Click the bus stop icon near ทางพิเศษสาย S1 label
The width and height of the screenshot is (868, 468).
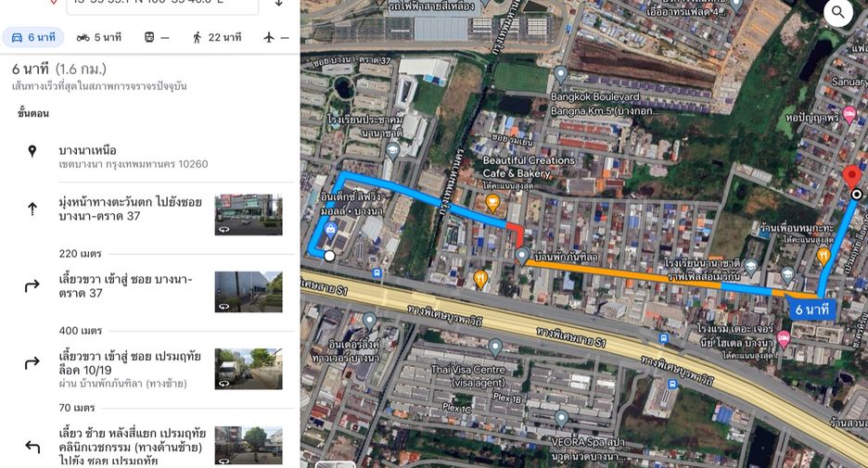(x=663, y=338)
